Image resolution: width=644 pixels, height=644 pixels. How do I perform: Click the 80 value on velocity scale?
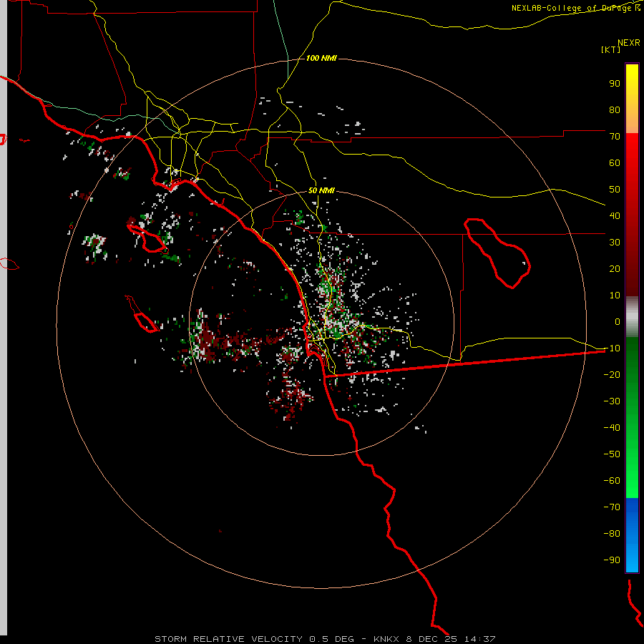click(615, 109)
